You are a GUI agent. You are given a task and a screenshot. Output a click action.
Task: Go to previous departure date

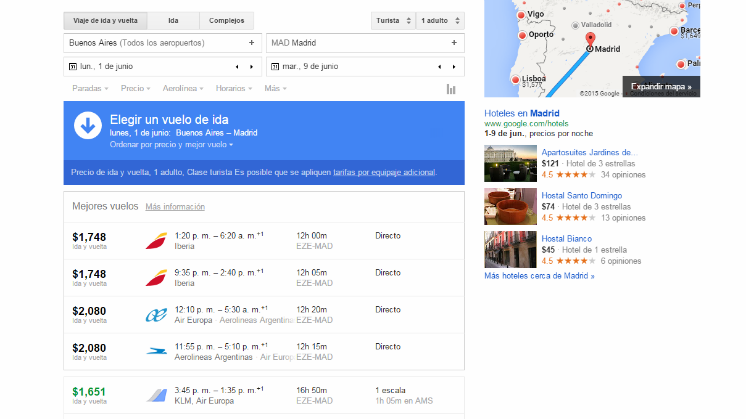237,67
